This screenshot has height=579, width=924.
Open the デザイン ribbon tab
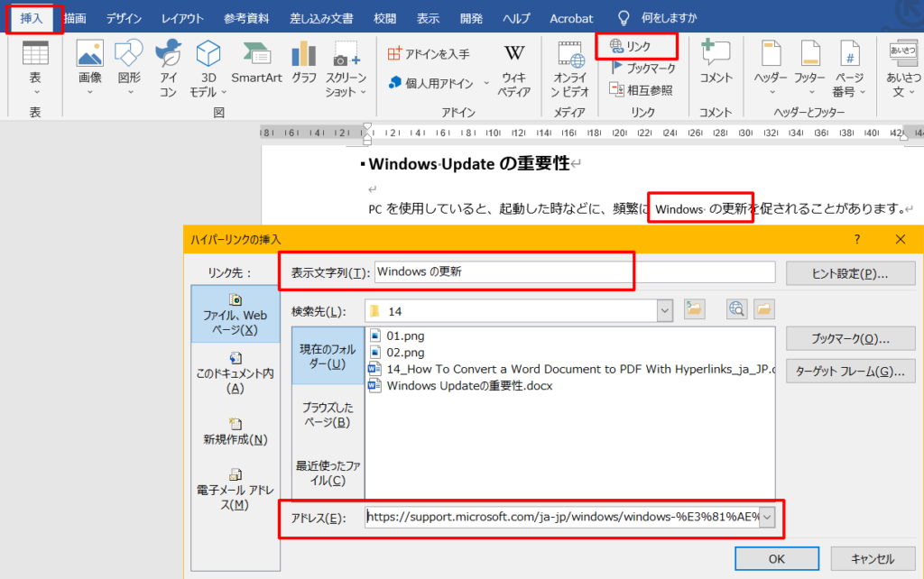pyautogui.click(x=124, y=18)
